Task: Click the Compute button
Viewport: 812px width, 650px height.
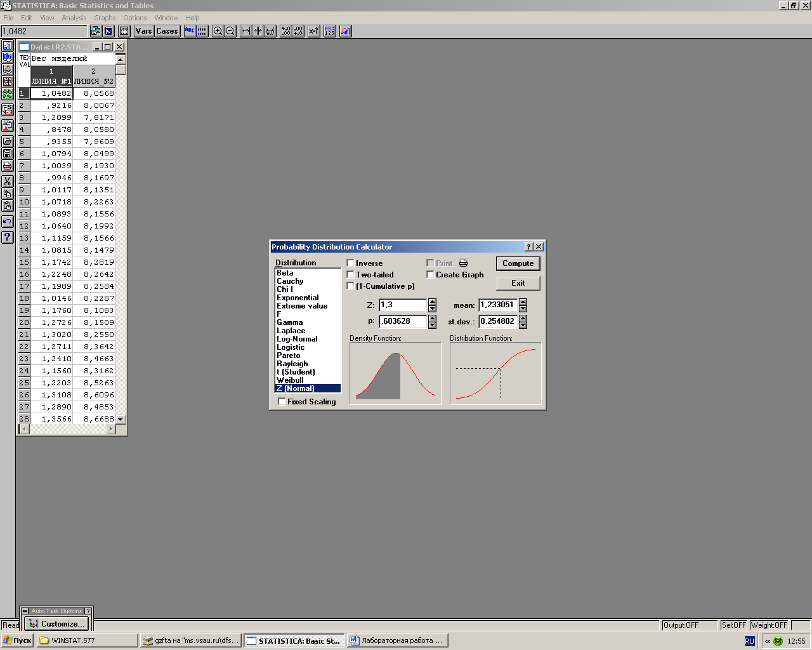Action: [x=518, y=263]
